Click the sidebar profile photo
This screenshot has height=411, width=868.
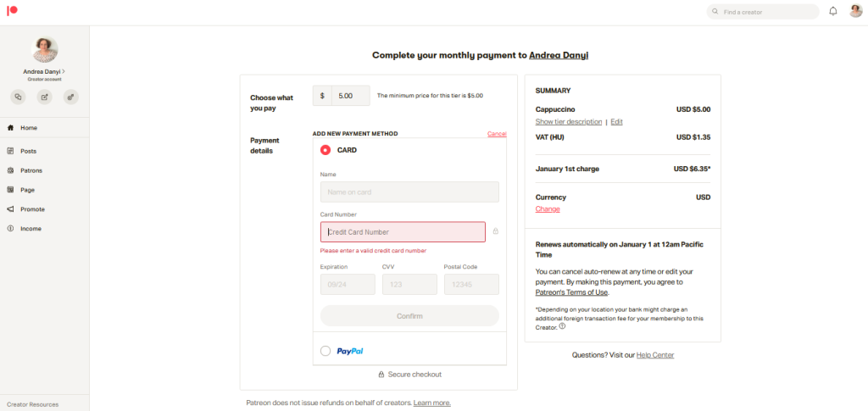point(45,50)
